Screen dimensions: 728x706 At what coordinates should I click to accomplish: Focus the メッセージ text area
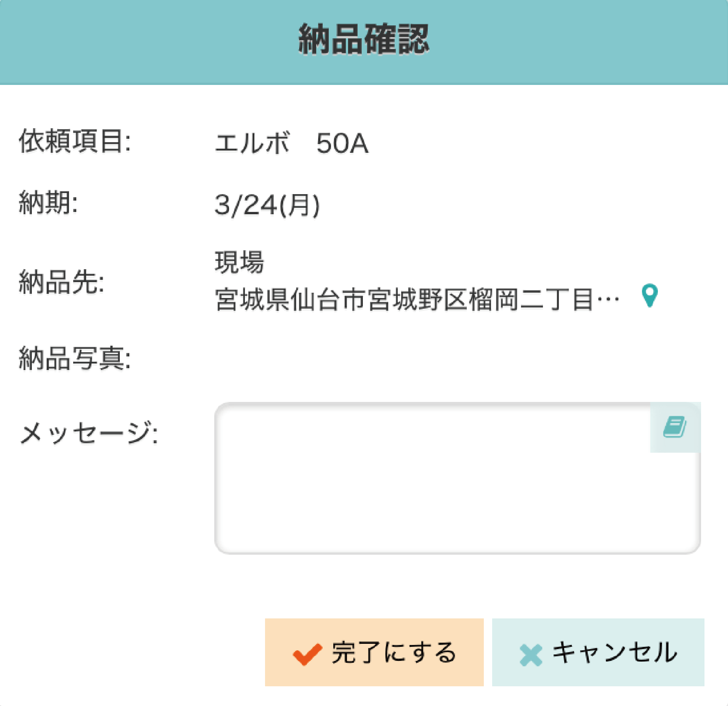[x=457, y=478]
